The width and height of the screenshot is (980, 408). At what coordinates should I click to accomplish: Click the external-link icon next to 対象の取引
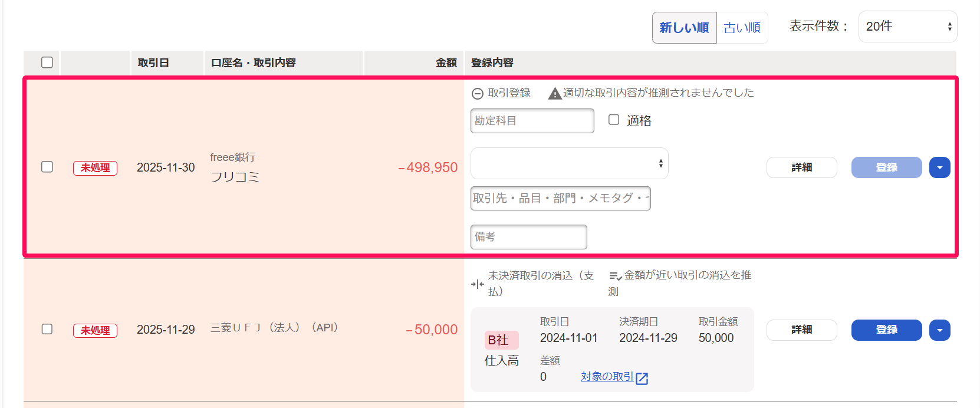pos(642,379)
